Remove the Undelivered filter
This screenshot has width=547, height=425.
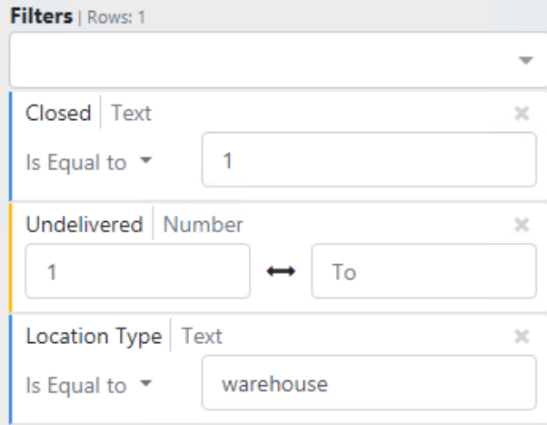pyautogui.click(x=522, y=225)
